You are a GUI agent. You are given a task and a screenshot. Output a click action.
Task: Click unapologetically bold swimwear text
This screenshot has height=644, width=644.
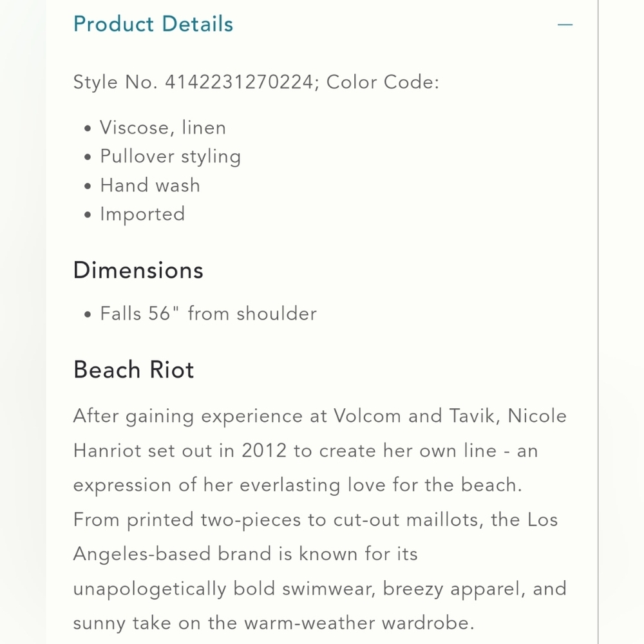(225, 589)
